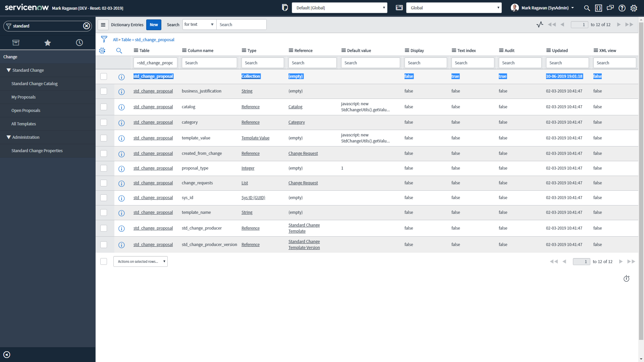This screenshot has width=644, height=362.
Task: Open the Help question mark icon
Action: pyautogui.click(x=622, y=8)
